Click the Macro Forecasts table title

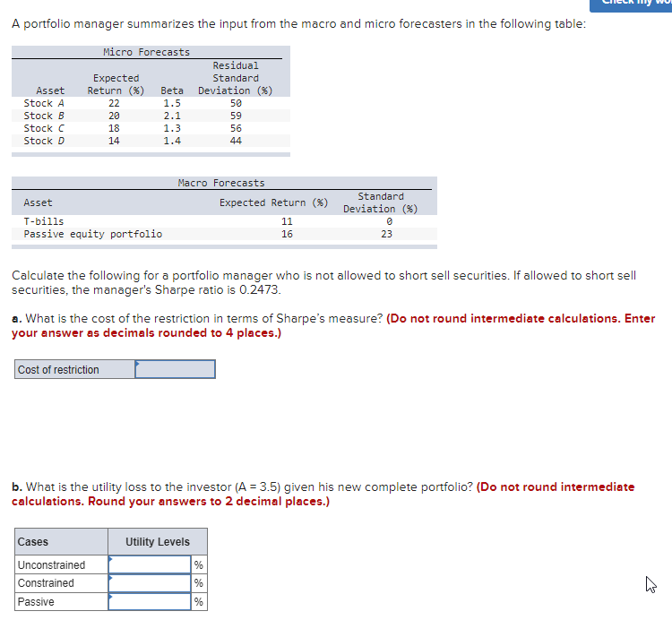click(221, 183)
